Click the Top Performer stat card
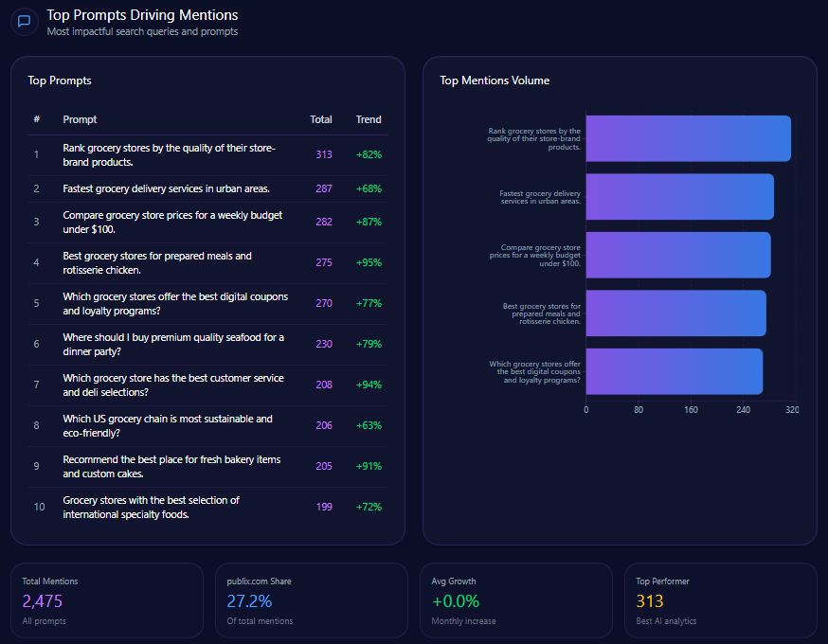Viewport: 828px width, 644px height. 720,600
